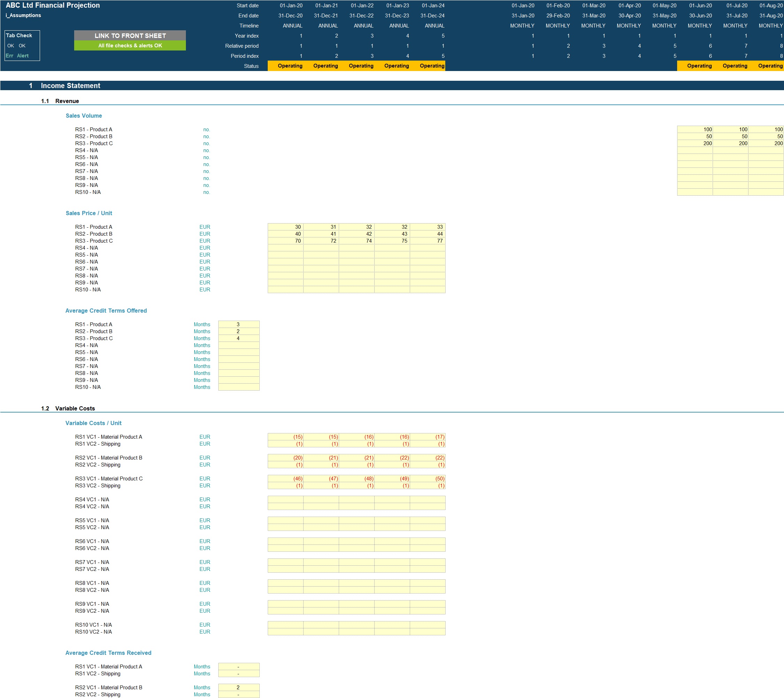Select RS3 Product C sales price cell showing 77

pyautogui.click(x=428, y=241)
